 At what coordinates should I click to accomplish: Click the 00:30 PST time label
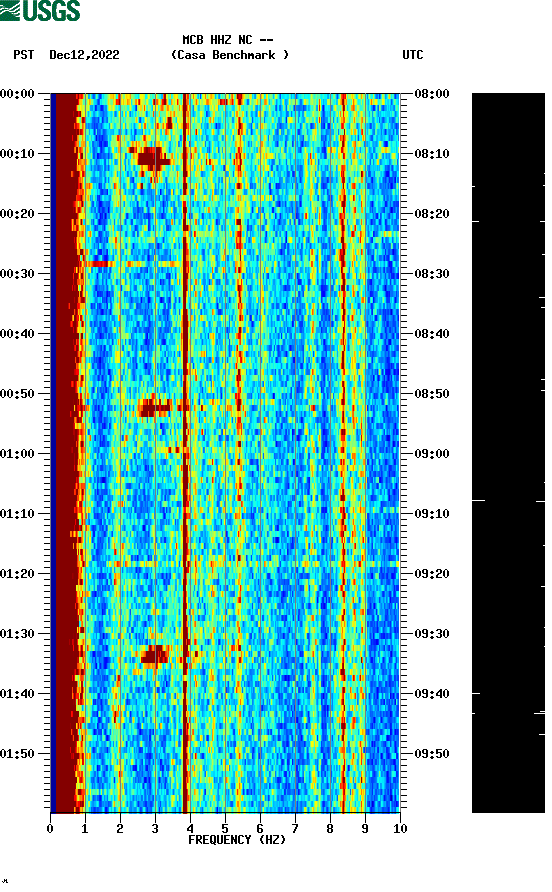coord(17,274)
